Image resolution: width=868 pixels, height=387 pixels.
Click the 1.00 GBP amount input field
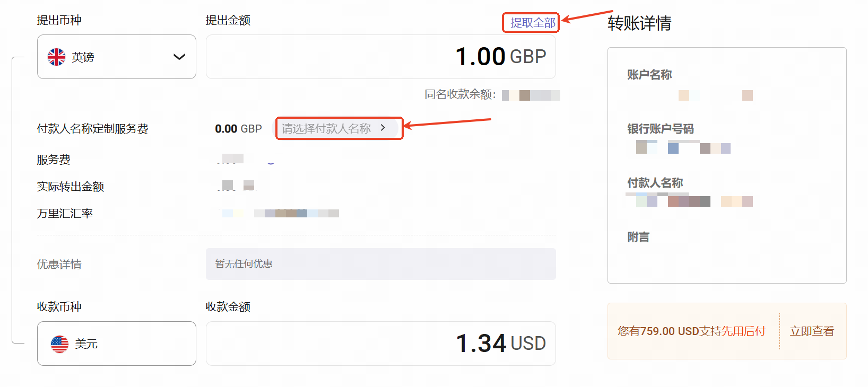pyautogui.click(x=380, y=56)
